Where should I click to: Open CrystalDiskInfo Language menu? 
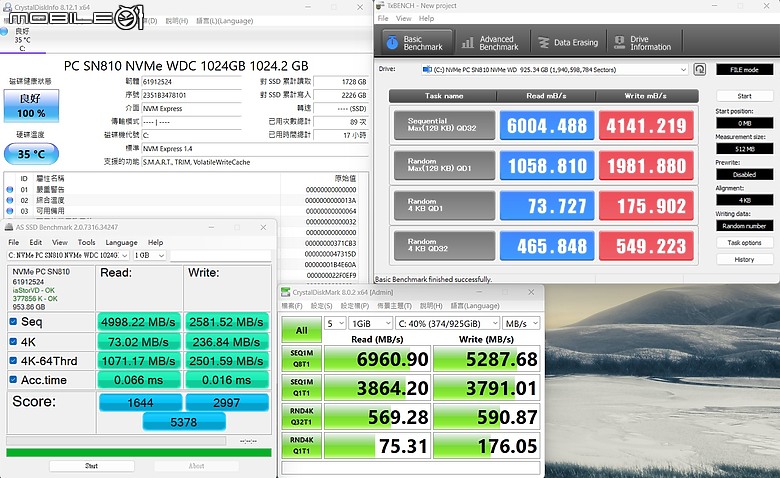coord(225,21)
